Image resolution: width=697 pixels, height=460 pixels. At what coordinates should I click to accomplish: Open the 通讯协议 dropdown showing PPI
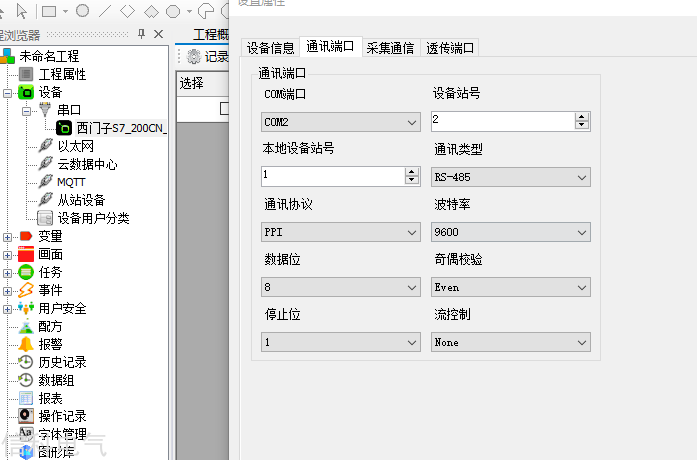tap(341, 232)
